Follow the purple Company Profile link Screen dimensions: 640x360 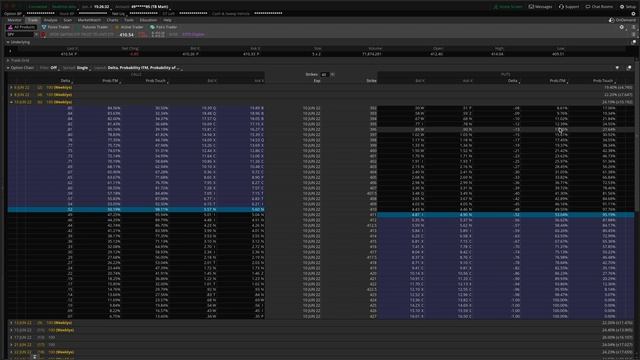click(193, 35)
